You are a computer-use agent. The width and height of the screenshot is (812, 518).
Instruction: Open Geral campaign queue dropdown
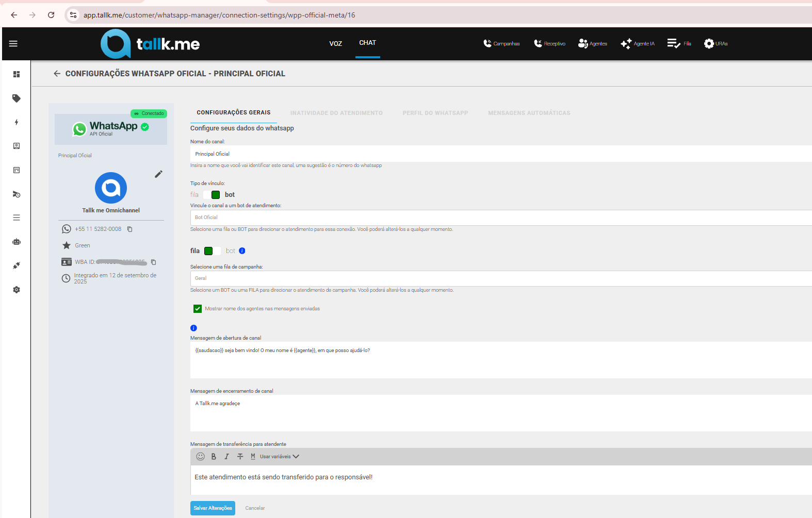[501, 278]
